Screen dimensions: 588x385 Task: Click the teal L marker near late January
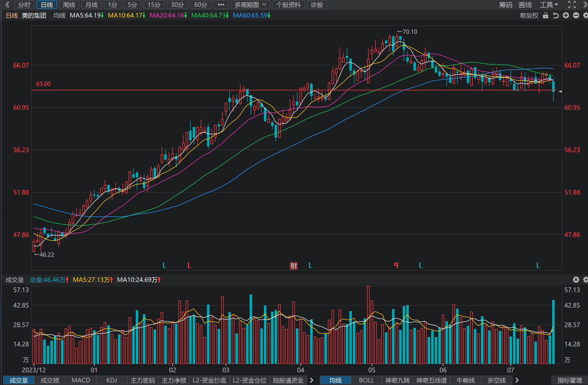pyautogui.click(x=164, y=265)
